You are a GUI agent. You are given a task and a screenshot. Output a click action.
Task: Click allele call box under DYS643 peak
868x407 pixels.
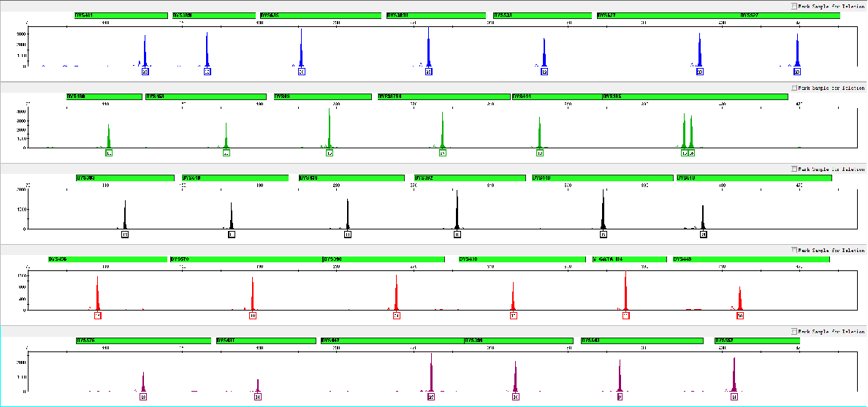tap(620, 397)
